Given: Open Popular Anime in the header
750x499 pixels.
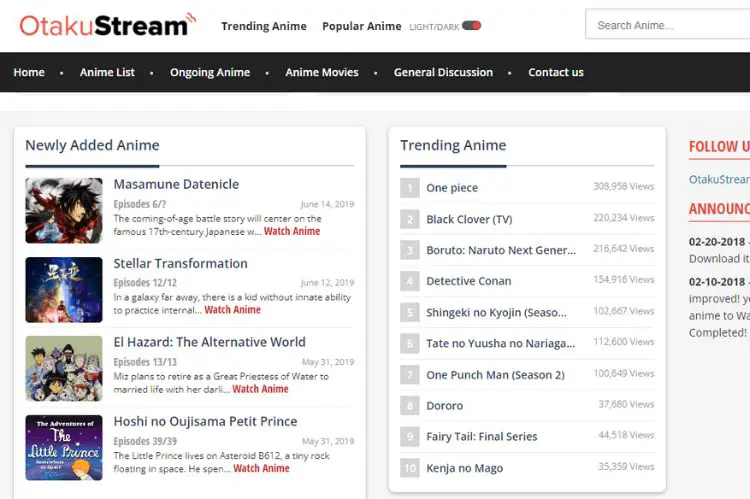Looking at the screenshot, I should pos(362,26).
